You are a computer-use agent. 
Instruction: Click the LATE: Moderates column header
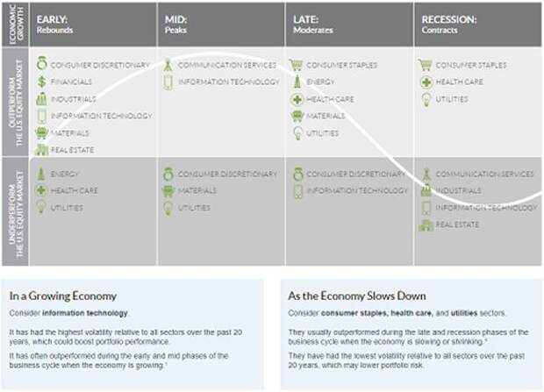tap(349, 25)
